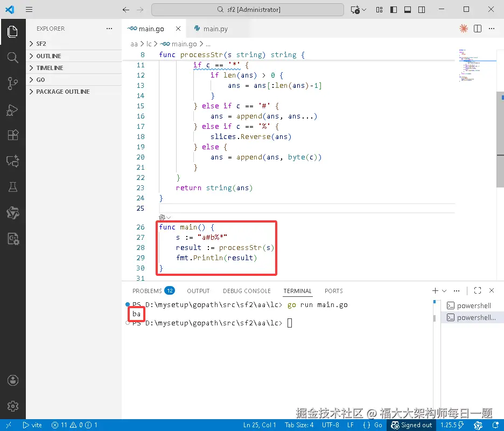
Task: Open the Explorer view in activity bar
Action: (x=12, y=32)
